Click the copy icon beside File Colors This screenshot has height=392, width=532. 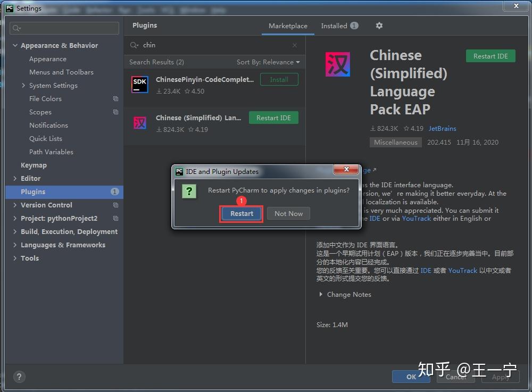coord(115,99)
